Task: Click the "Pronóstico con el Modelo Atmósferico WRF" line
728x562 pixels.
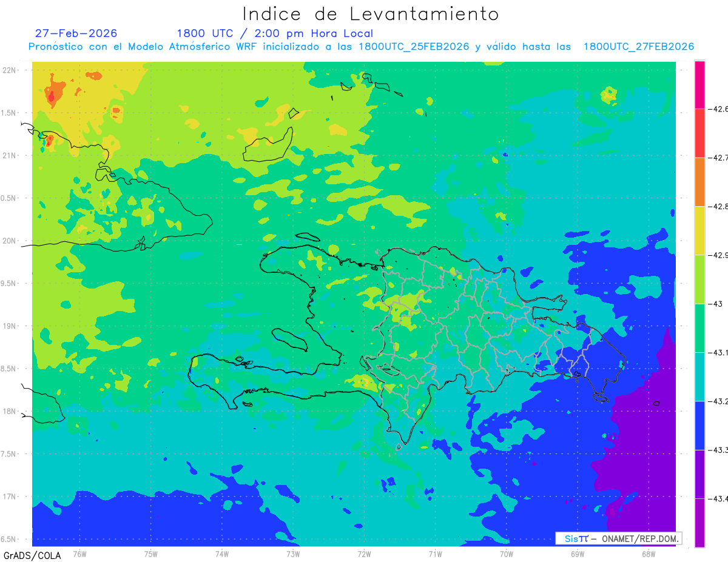Action: tap(361, 47)
